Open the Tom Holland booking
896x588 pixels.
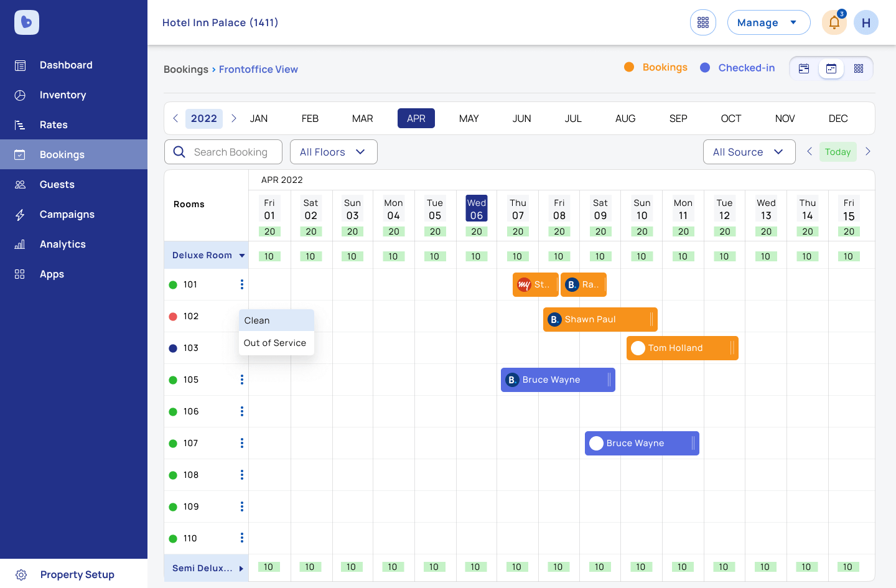683,348
